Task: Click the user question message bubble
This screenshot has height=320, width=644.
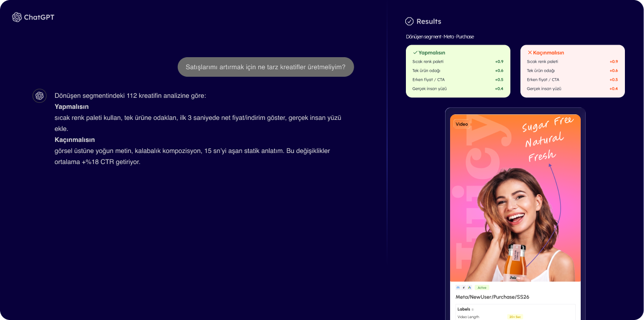Action: [266, 67]
